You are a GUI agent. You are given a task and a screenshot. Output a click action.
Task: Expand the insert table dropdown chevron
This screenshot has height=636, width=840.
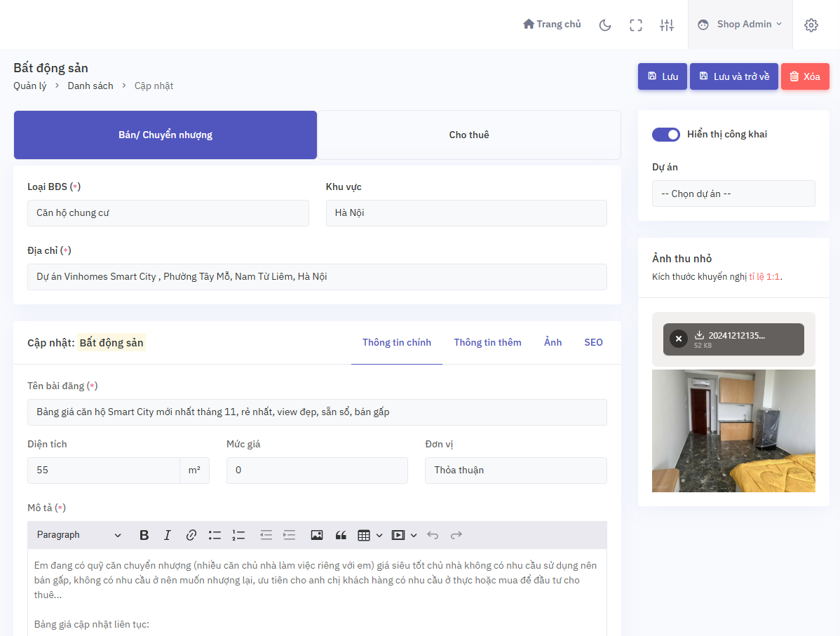[x=378, y=535]
